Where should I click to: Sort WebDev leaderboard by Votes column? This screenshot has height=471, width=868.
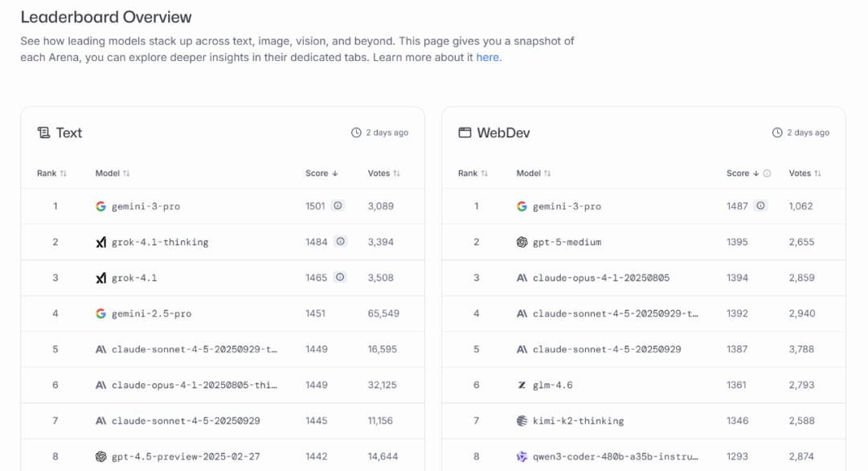pos(805,174)
